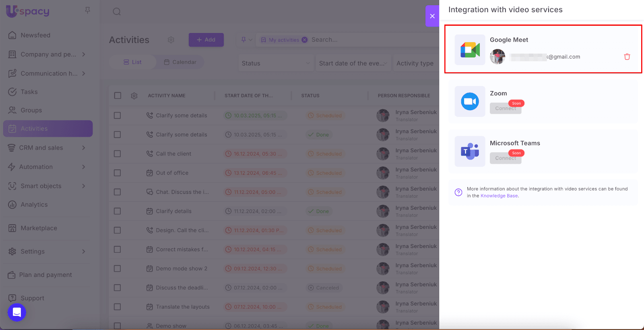This screenshot has width=644, height=330.
Task: Check the 'Call the client' row checkbox
Action: point(118,154)
